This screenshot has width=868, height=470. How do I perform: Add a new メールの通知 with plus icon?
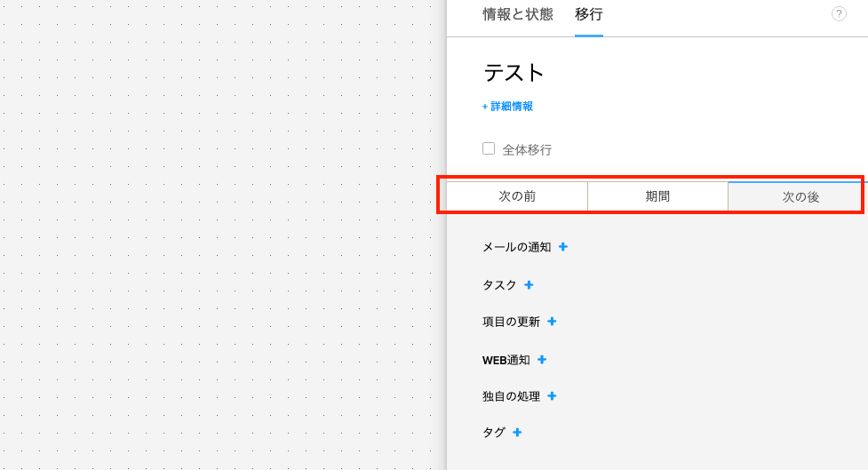tap(563, 247)
